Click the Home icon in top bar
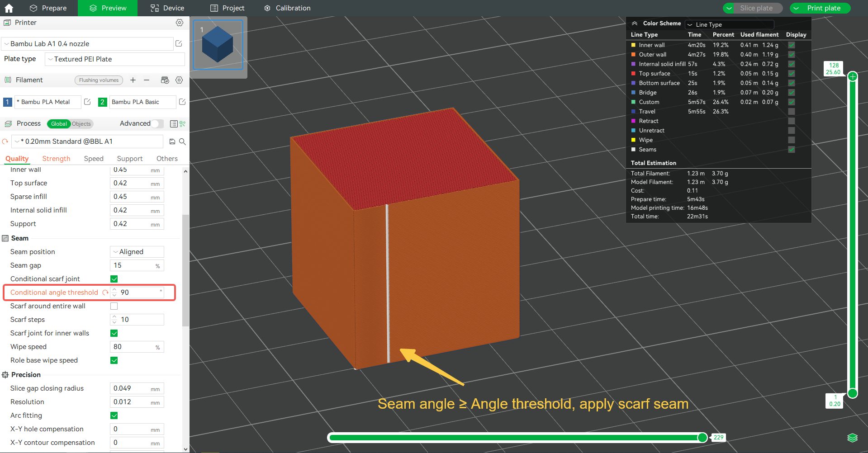868x453 pixels. click(x=9, y=8)
